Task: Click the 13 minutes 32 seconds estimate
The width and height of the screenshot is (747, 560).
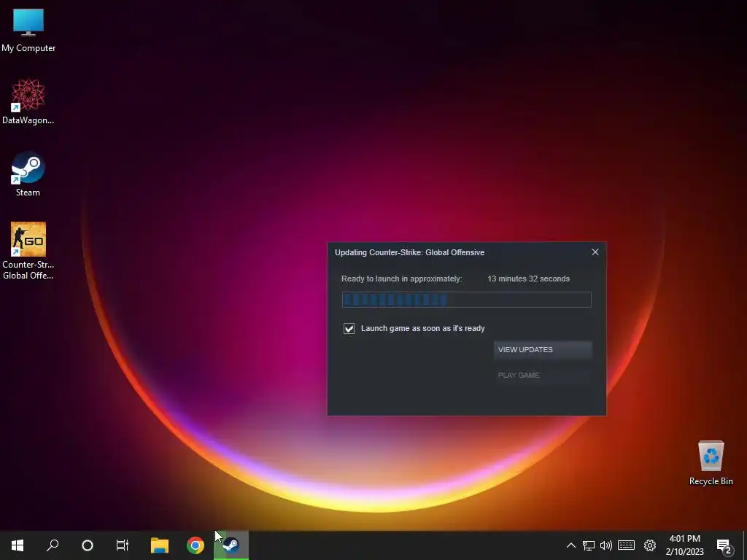Action: coord(528,279)
